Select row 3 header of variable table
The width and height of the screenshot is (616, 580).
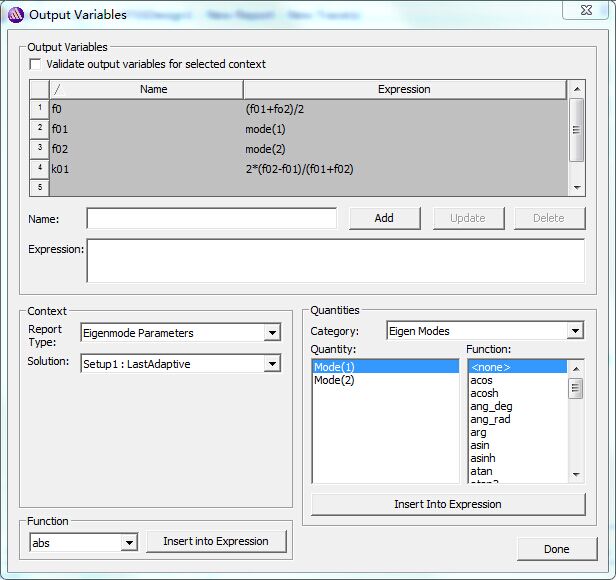pos(39,149)
